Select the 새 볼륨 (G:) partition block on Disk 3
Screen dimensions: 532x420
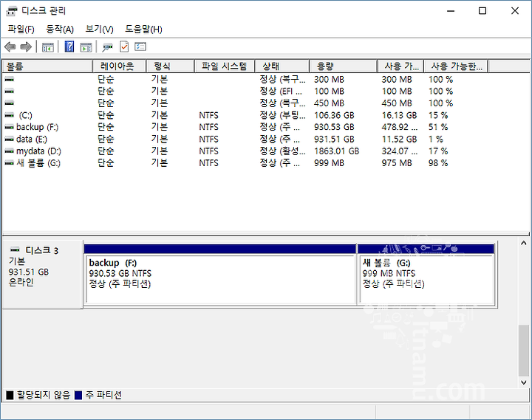(x=426, y=275)
